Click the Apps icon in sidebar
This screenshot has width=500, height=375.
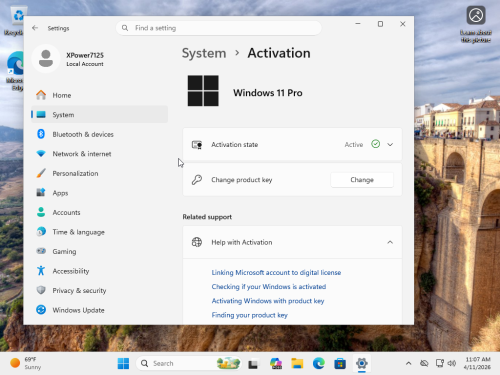coord(41,193)
